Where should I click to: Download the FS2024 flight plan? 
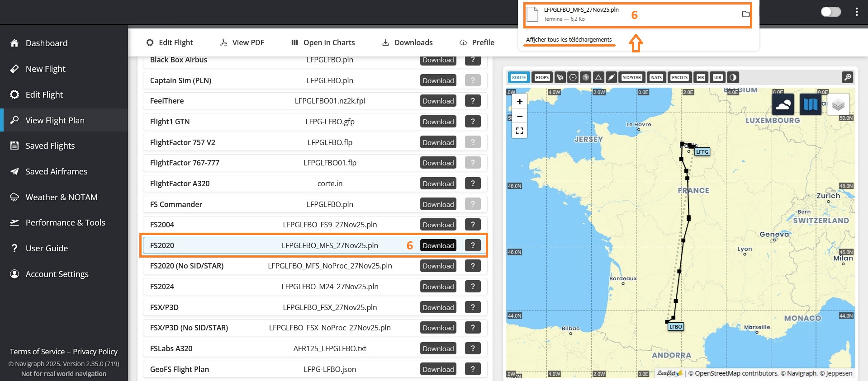[x=438, y=287]
